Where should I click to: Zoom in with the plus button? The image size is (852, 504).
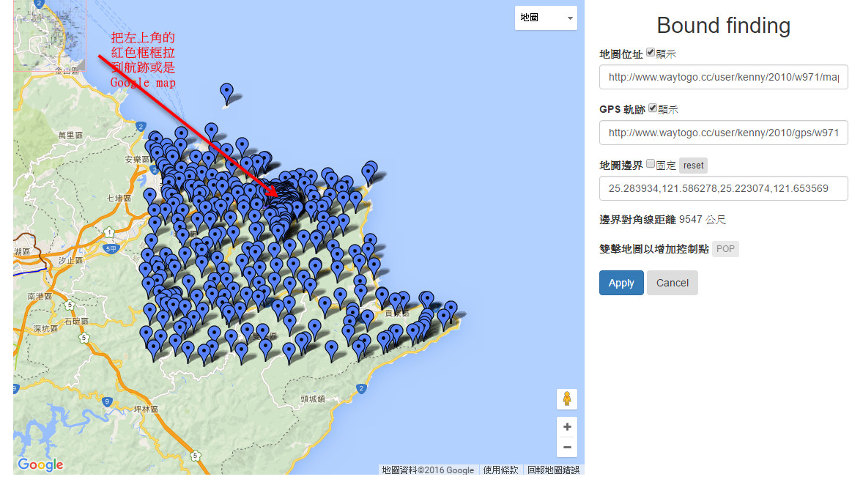(566, 427)
